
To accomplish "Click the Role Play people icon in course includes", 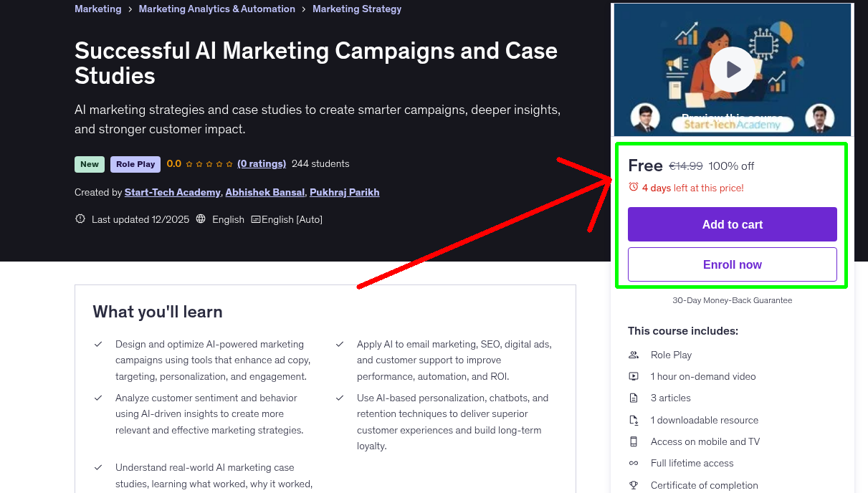I will tap(634, 355).
